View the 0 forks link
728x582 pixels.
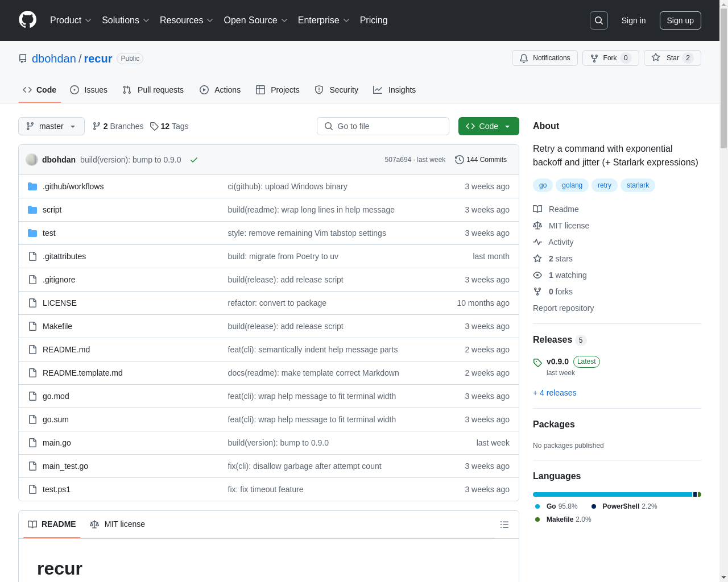click(x=553, y=292)
